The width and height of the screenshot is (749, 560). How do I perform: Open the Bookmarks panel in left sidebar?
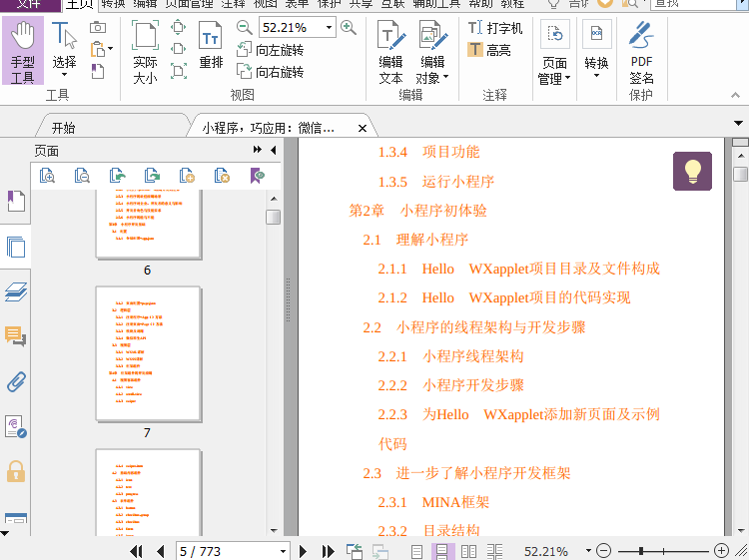click(16, 201)
